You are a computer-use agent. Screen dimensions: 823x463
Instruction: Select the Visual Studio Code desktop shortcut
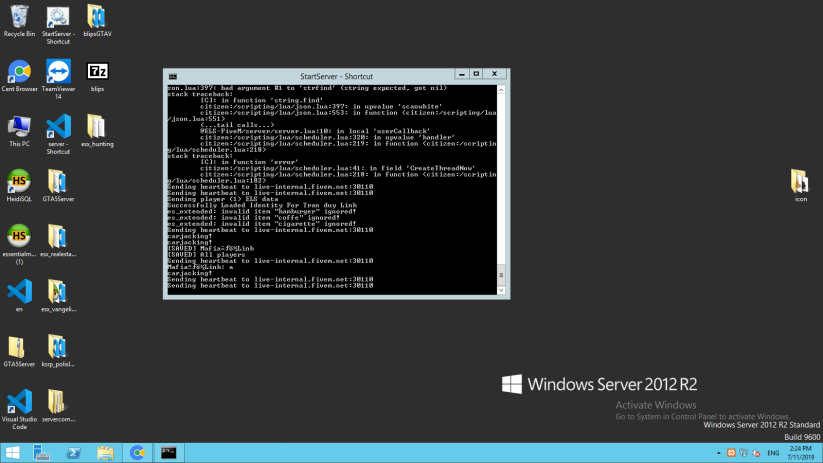click(x=19, y=409)
